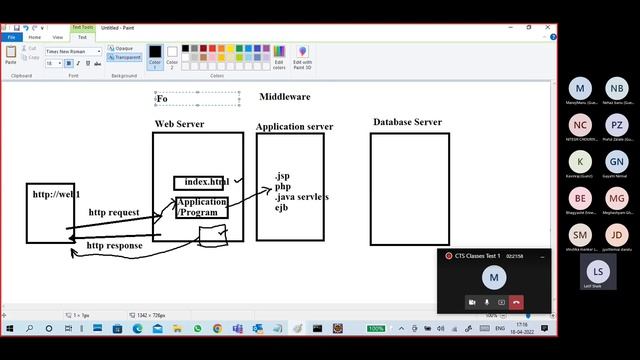Click participant avatar LS
Image resolution: width=640 pixels, height=360 pixels.
(x=598, y=271)
